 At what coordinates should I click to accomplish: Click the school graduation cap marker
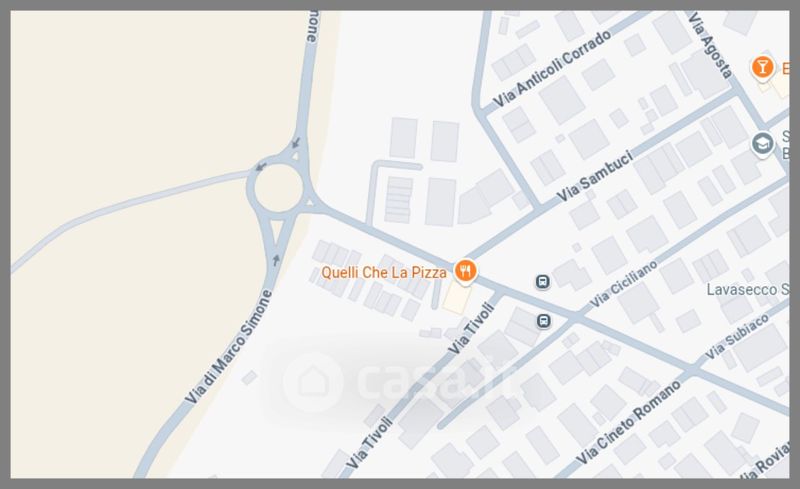[x=762, y=144]
